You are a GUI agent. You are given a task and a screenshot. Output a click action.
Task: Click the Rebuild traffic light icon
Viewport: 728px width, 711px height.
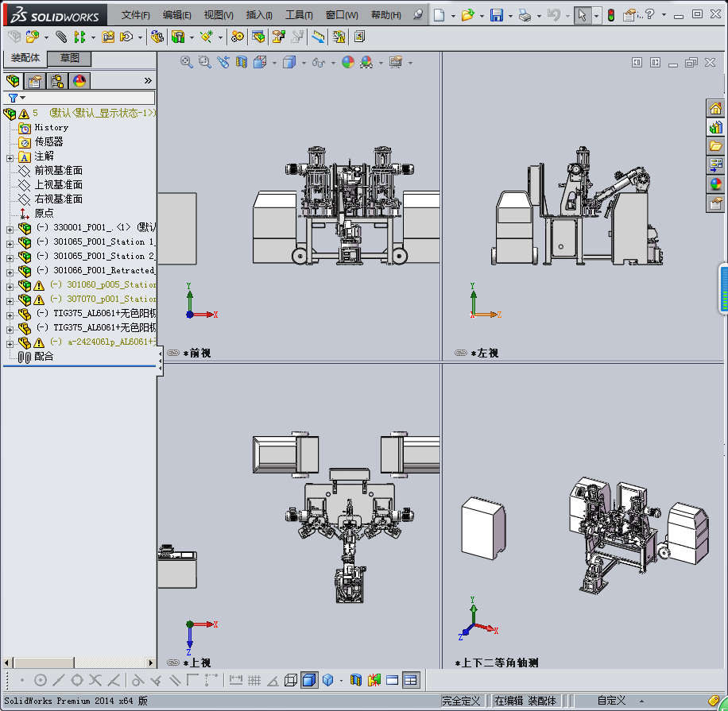(x=610, y=15)
